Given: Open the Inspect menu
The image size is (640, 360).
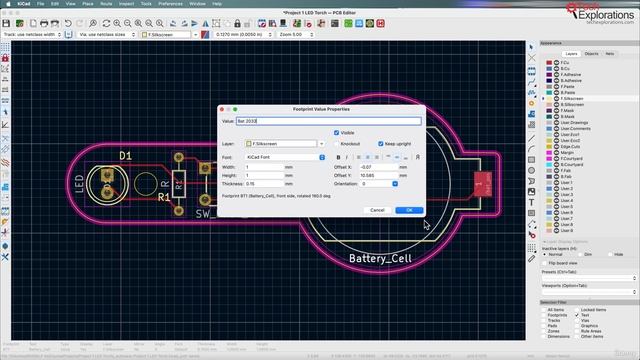Looking at the screenshot, I should (x=126, y=4).
